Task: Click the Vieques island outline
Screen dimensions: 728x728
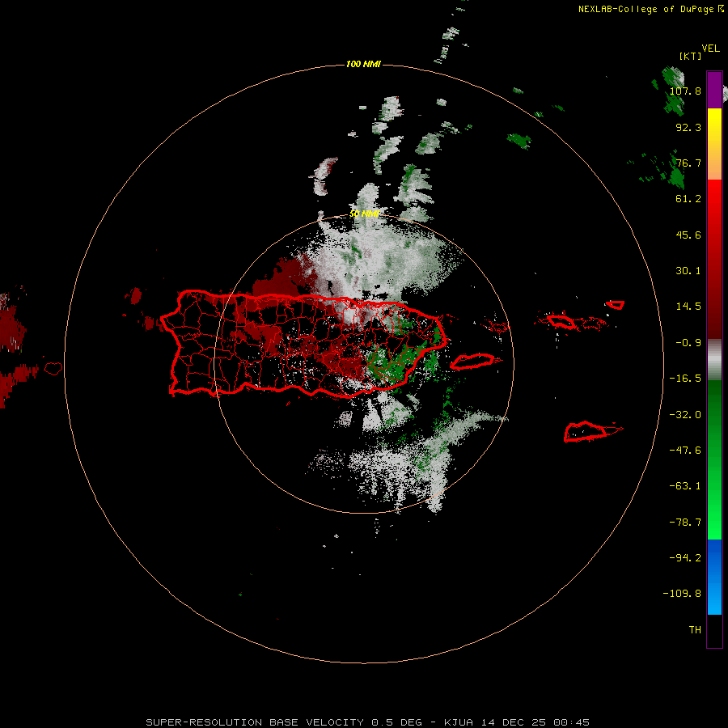Action: click(473, 362)
